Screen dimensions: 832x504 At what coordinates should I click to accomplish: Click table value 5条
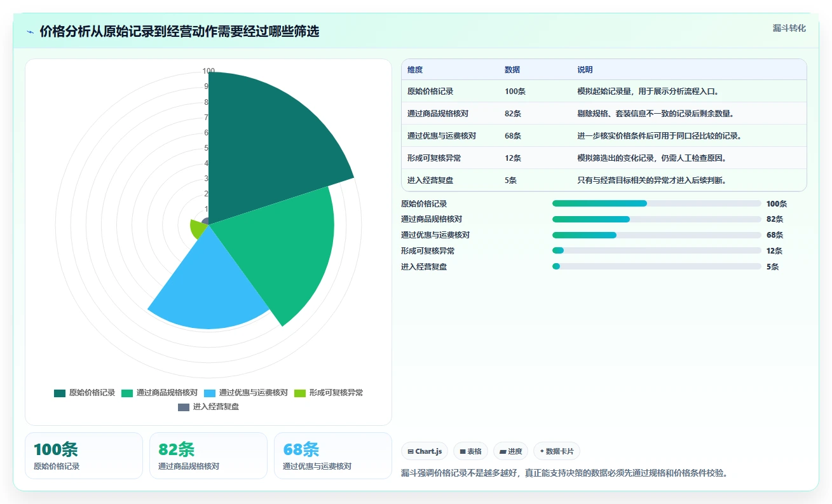[x=510, y=180]
